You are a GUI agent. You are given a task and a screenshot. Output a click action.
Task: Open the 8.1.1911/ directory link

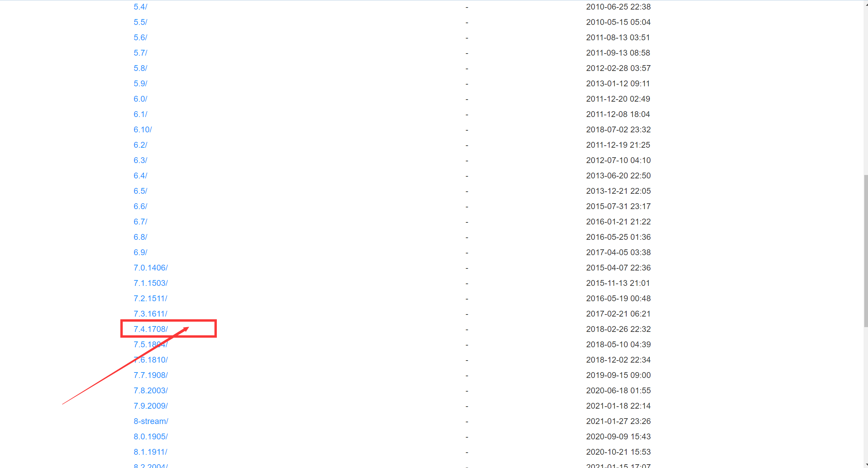pos(150,452)
